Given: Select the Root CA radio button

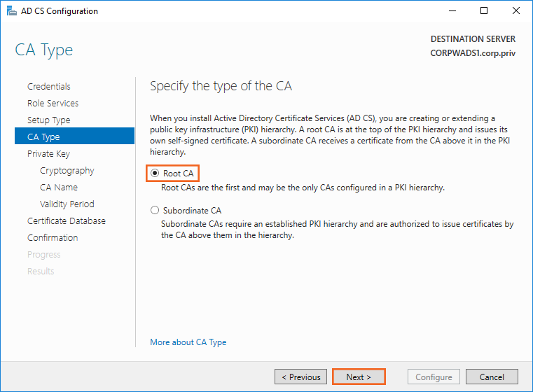Looking at the screenshot, I should (x=155, y=173).
